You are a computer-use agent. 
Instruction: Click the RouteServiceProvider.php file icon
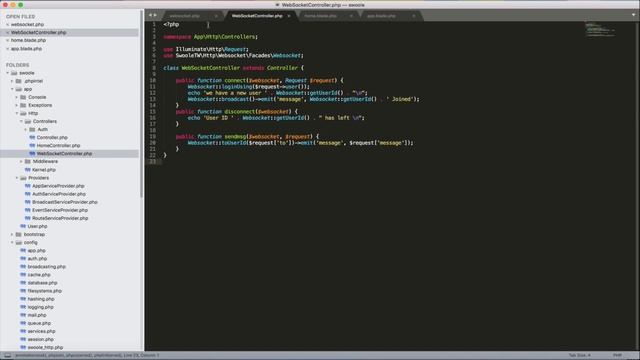pos(28,218)
